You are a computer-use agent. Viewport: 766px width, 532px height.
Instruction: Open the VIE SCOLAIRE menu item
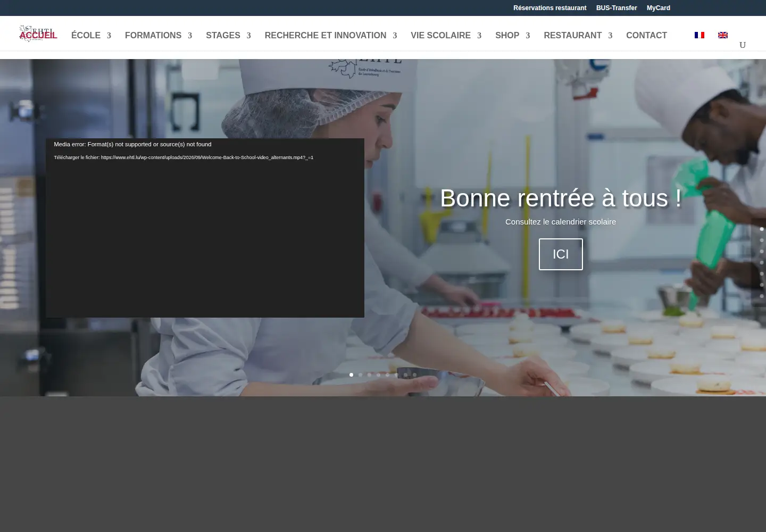tap(440, 35)
